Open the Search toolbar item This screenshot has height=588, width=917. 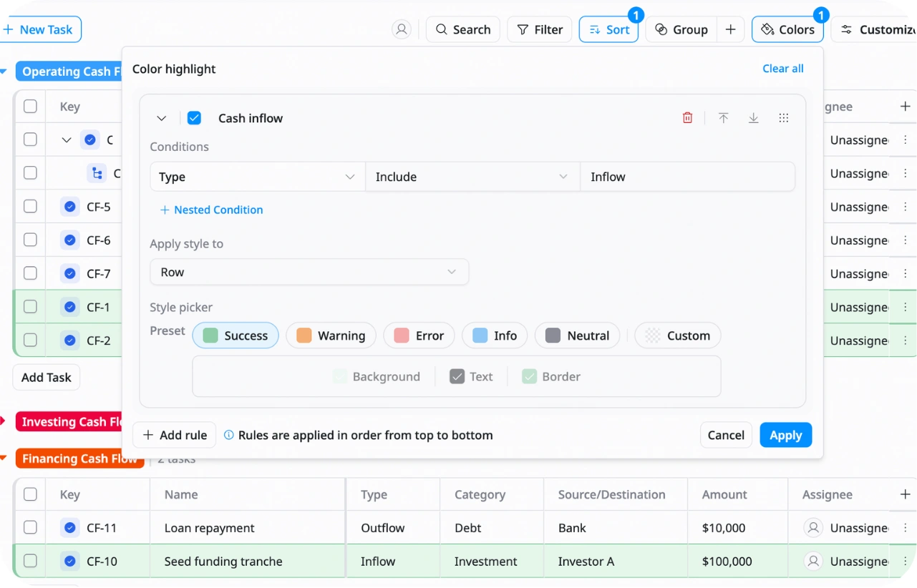[463, 29]
